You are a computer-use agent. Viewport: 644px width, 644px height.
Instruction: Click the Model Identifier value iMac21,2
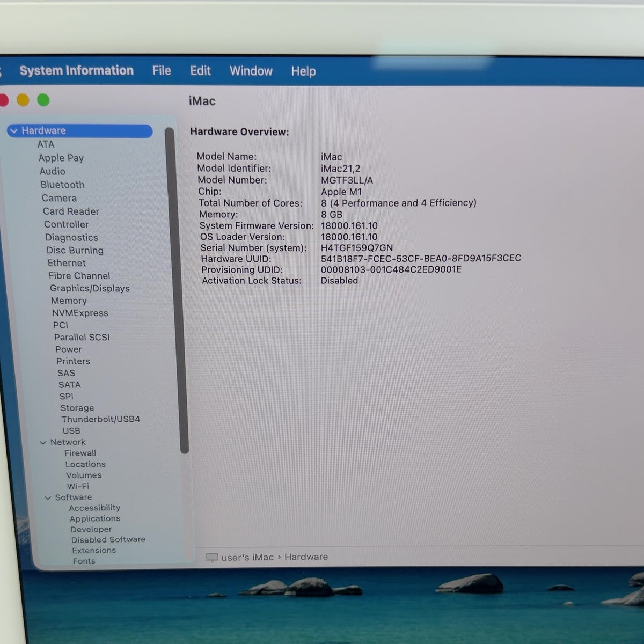coord(340,169)
